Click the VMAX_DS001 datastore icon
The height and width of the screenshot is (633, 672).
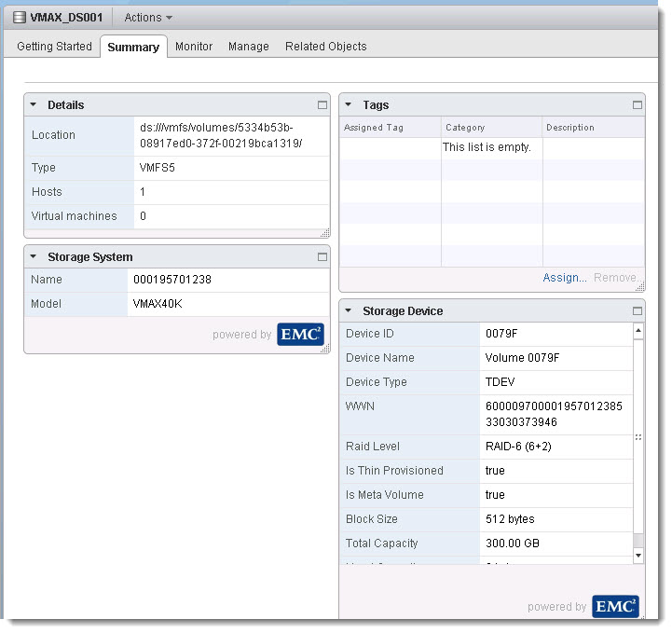tap(20, 18)
